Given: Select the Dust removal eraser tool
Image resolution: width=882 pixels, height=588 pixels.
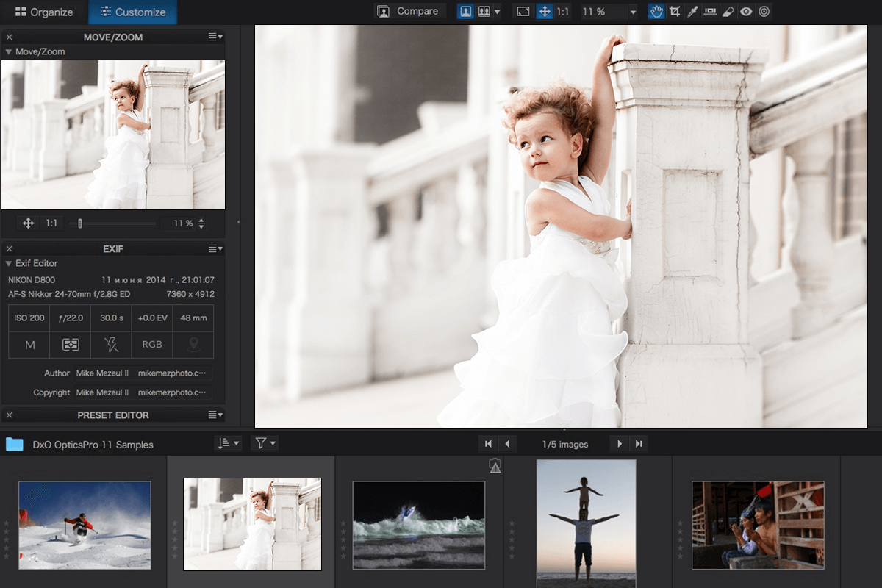Looking at the screenshot, I should (x=728, y=11).
